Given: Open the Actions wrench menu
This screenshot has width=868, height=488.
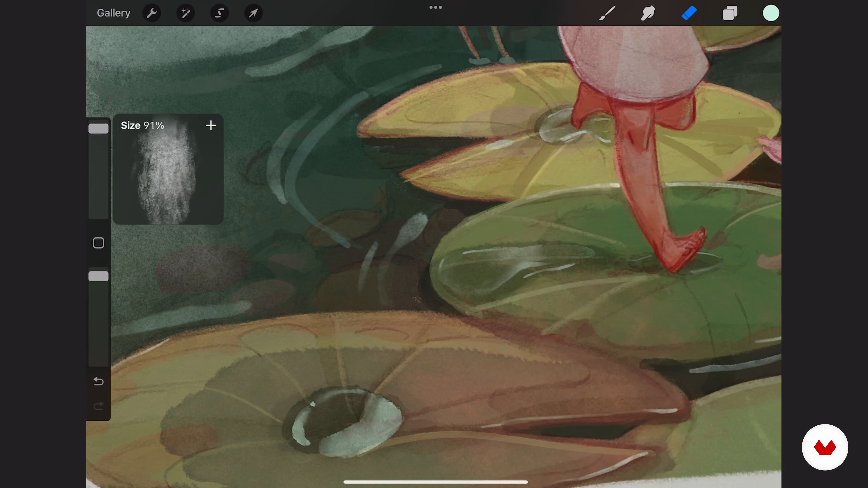Looking at the screenshot, I should [x=152, y=13].
